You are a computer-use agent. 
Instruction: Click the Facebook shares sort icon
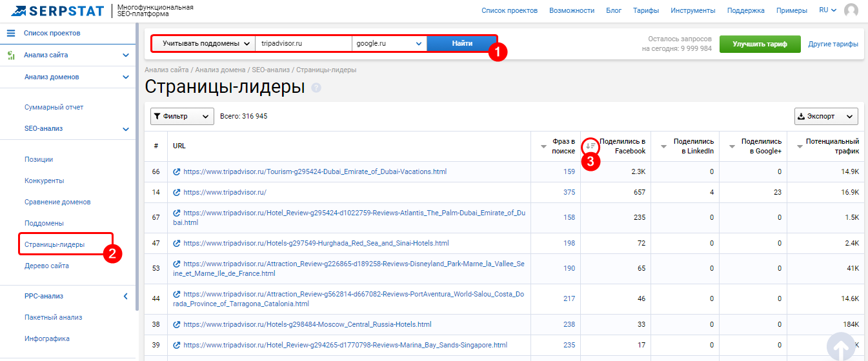point(590,146)
